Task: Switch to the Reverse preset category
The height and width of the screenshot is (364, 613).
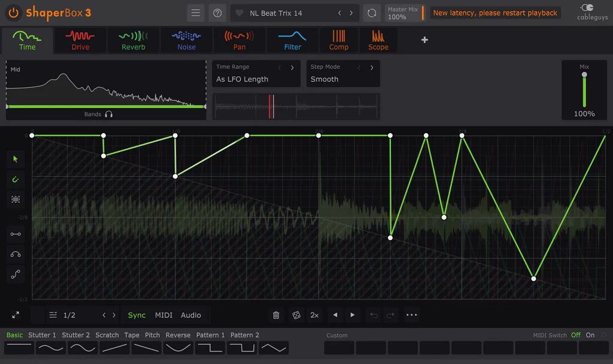Action: [178, 335]
